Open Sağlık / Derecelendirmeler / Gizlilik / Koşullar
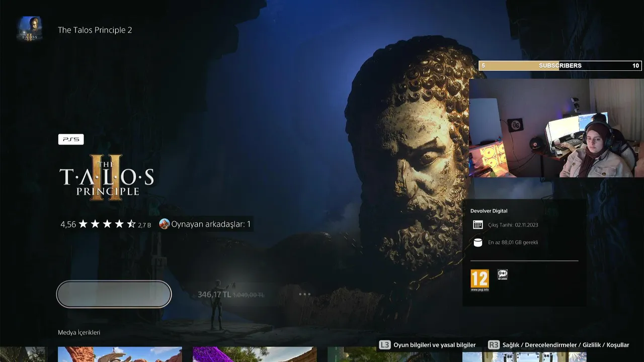The image size is (644, 362). (x=566, y=345)
